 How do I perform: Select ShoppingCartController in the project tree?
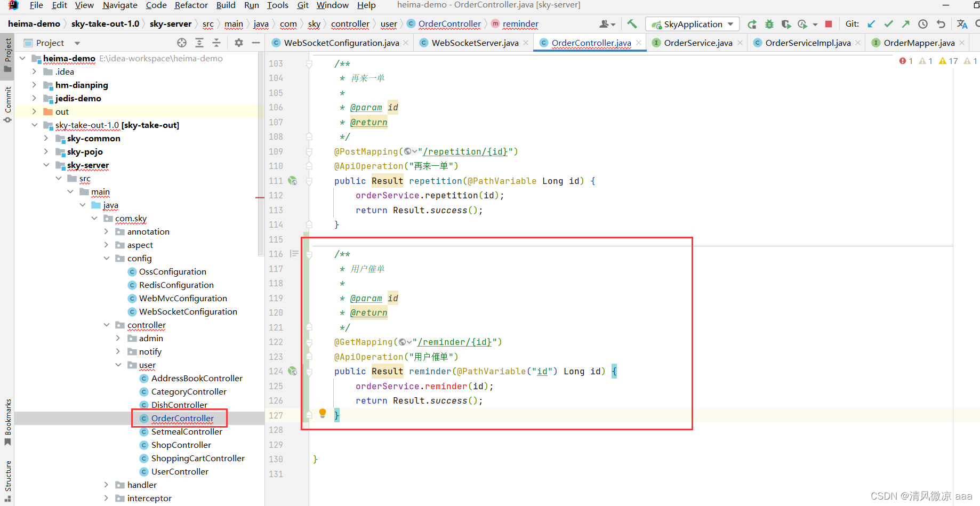198,458
